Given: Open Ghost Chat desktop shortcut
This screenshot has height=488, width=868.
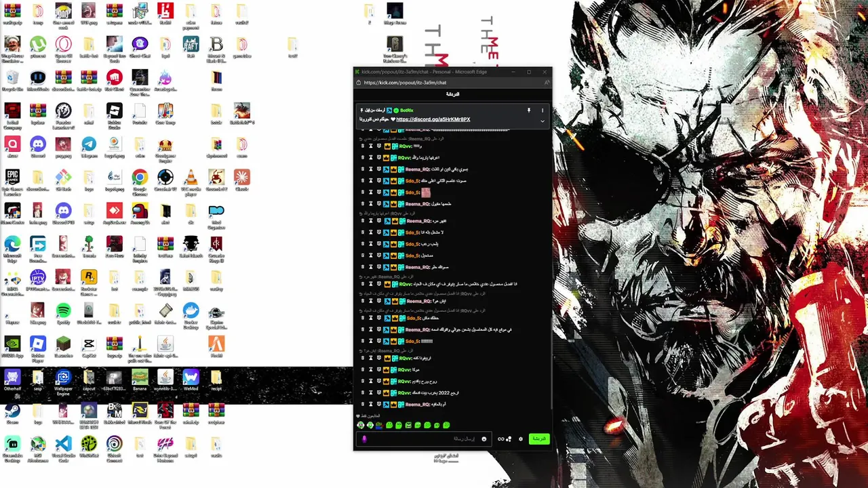Looking at the screenshot, I should (x=140, y=47).
